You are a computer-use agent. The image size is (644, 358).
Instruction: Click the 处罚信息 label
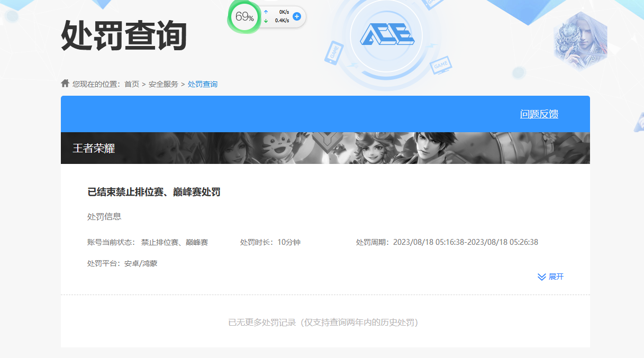[x=104, y=217]
